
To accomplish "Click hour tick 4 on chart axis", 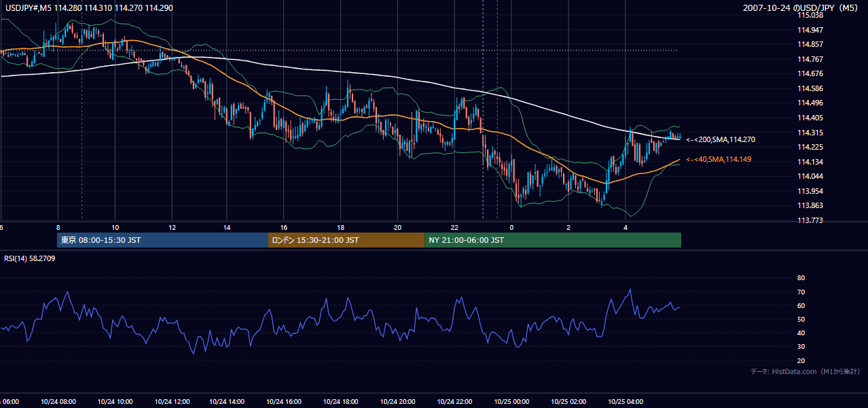I will [625, 228].
